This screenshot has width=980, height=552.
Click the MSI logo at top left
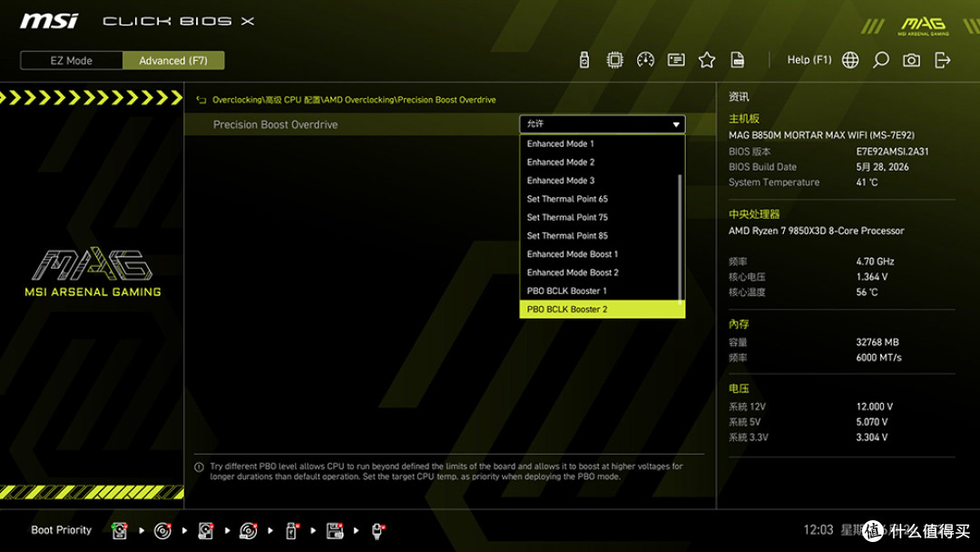click(x=49, y=21)
